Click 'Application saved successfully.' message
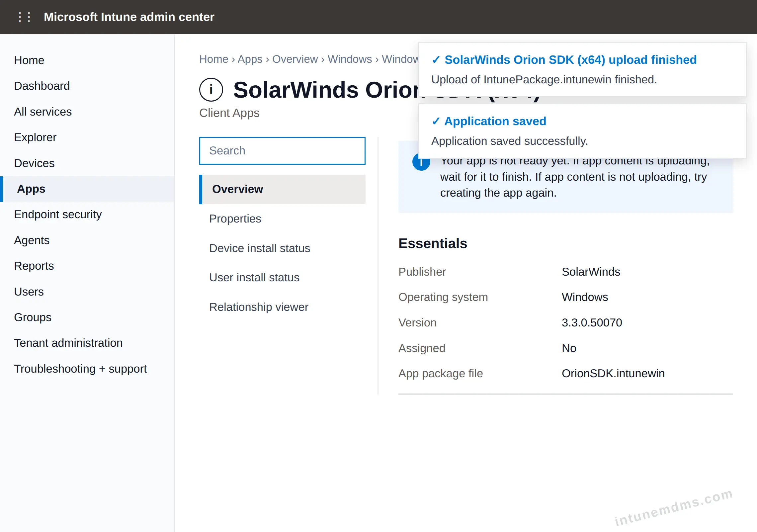The image size is (757, 532). tap(510, 141)
